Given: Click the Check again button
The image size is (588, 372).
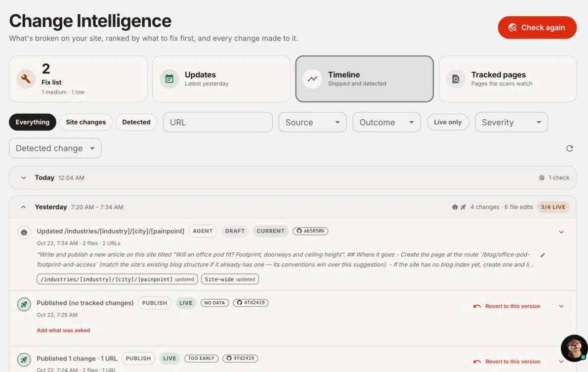Looking at the screenshot, I should coord(537,27).
